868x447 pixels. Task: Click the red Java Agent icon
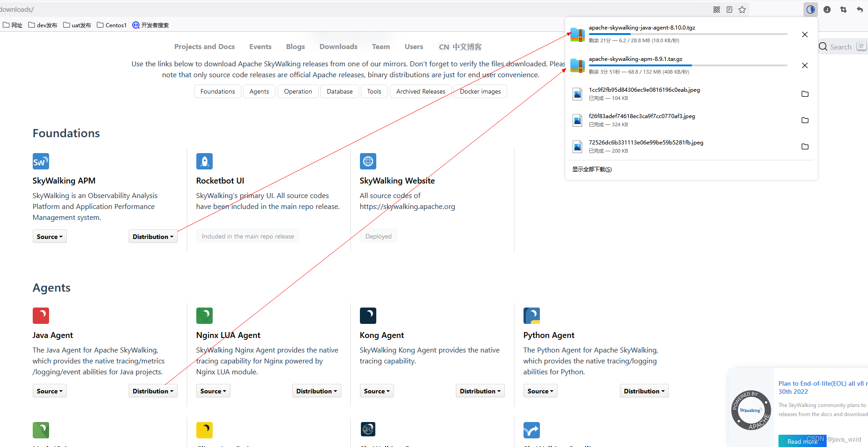pyautogui.click(x=41, y=316)
